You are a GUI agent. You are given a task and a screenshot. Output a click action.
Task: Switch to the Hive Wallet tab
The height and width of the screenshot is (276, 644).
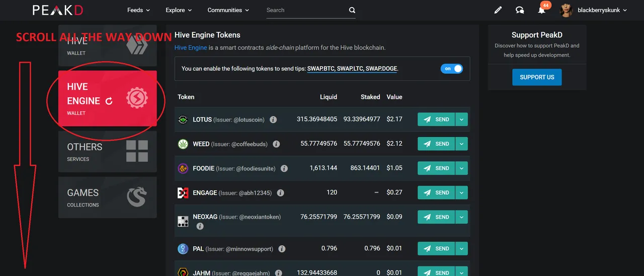pos(108,45)
